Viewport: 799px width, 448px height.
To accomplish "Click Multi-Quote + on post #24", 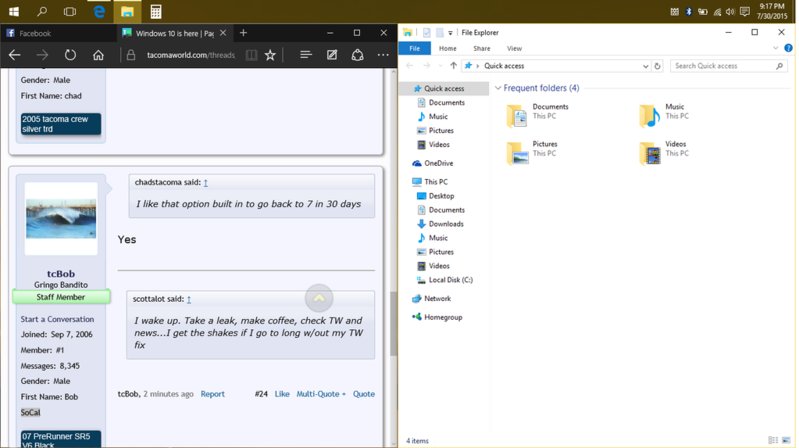I will tap(321, 394).
